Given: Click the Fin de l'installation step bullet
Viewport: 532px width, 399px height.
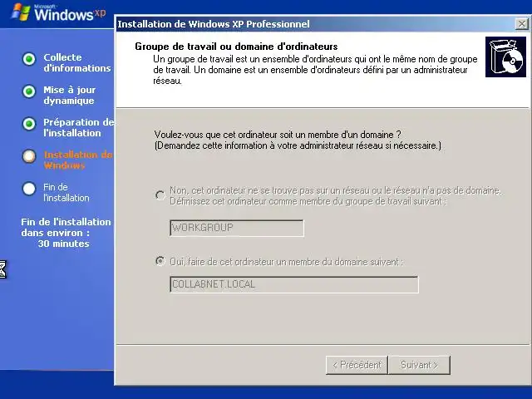Looking at the screenshot, I should (29, 189).
